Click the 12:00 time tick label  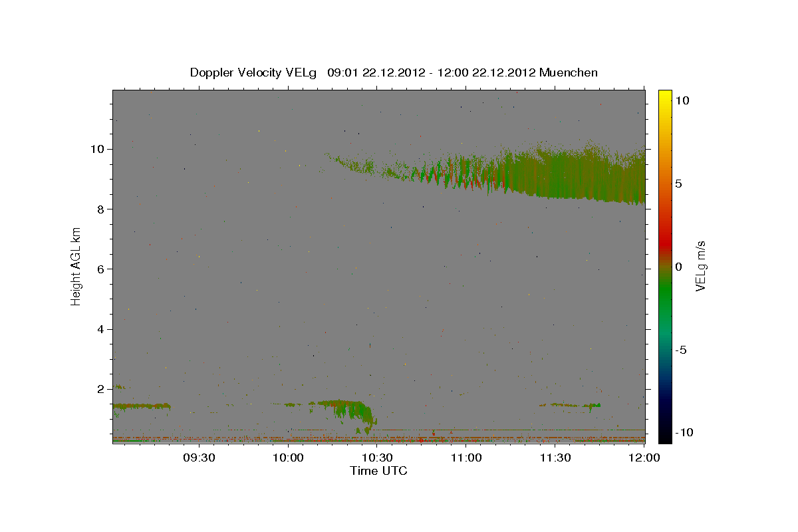pos(644,458)
